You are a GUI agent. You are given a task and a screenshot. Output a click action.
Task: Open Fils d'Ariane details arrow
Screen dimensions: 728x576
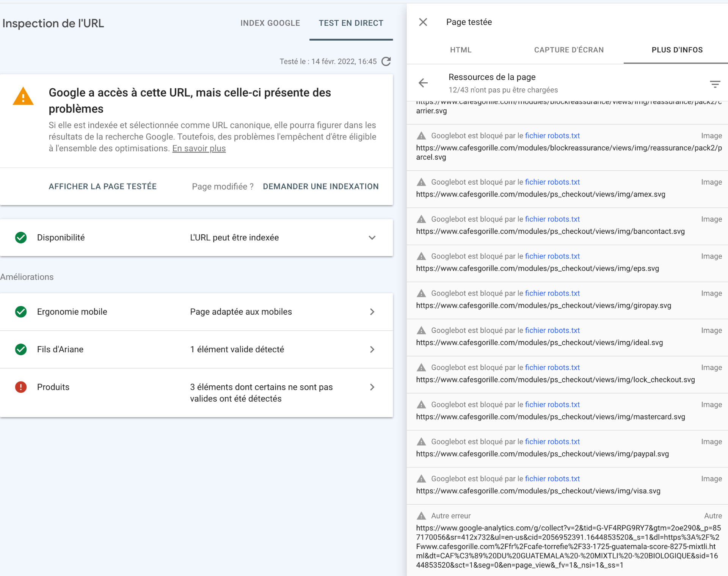click(372, 349)
